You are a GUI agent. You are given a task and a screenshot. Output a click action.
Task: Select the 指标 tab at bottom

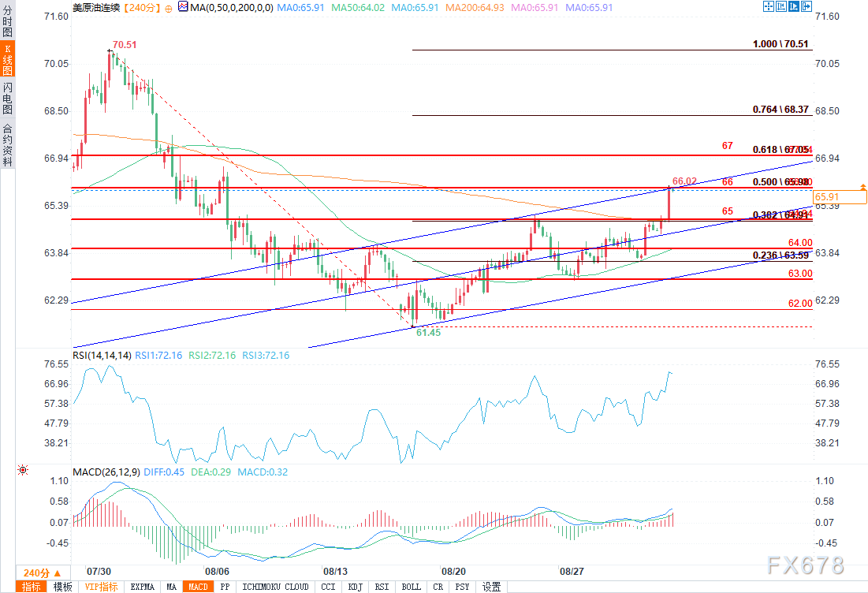click(31, 587)
